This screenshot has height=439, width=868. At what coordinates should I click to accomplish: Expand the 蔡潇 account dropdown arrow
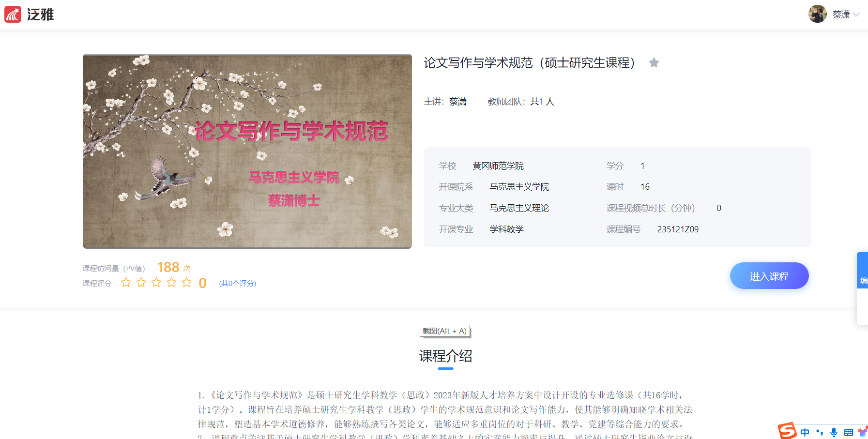tap(856, 15)
